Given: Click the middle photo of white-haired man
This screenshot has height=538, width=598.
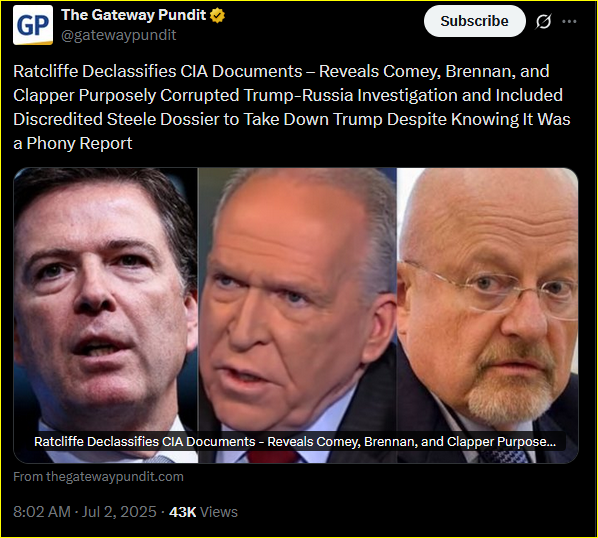Looking at the screenshot, I should point(297,315).
